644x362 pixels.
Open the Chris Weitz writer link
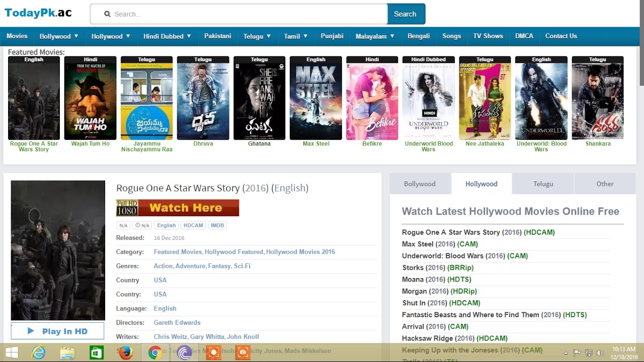pos(171,337)
